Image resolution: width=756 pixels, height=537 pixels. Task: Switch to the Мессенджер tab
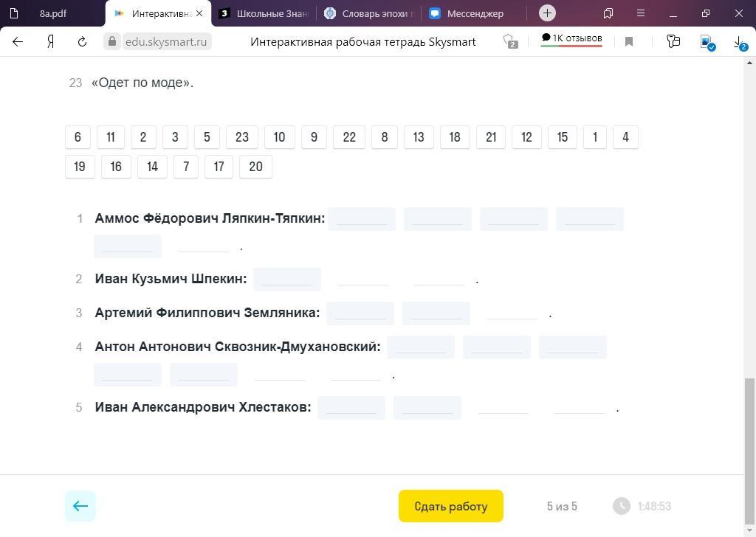(475, 13)
